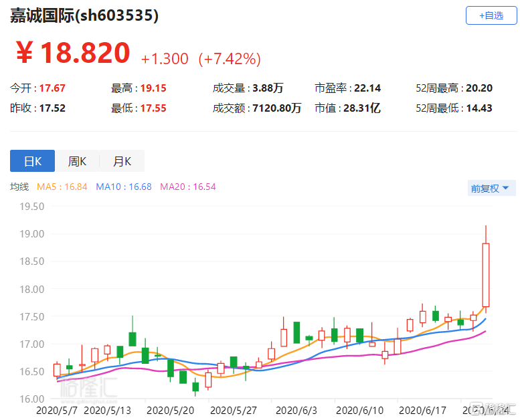
Task: Click P/E ratio value 22.14
Action: tap(367, 88)
